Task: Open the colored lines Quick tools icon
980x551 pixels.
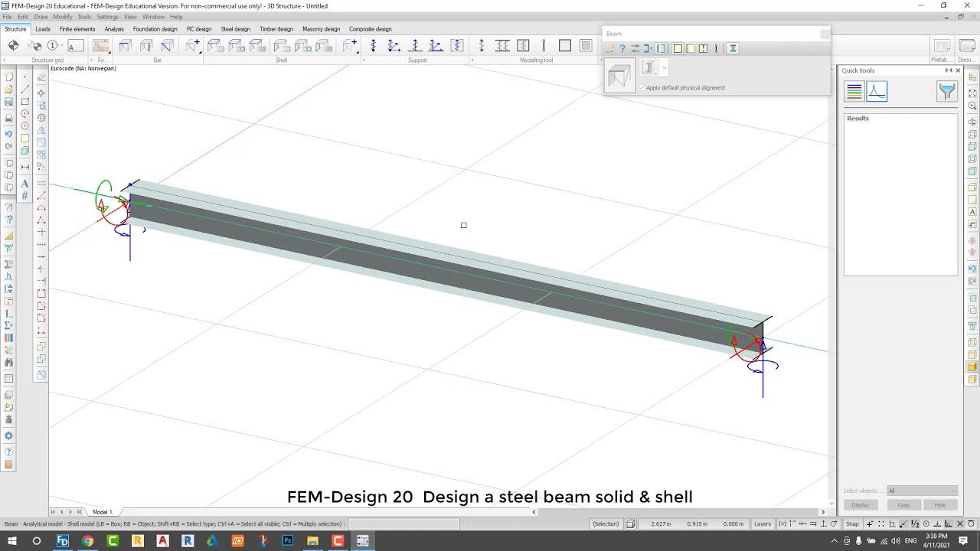Action: 854,92
